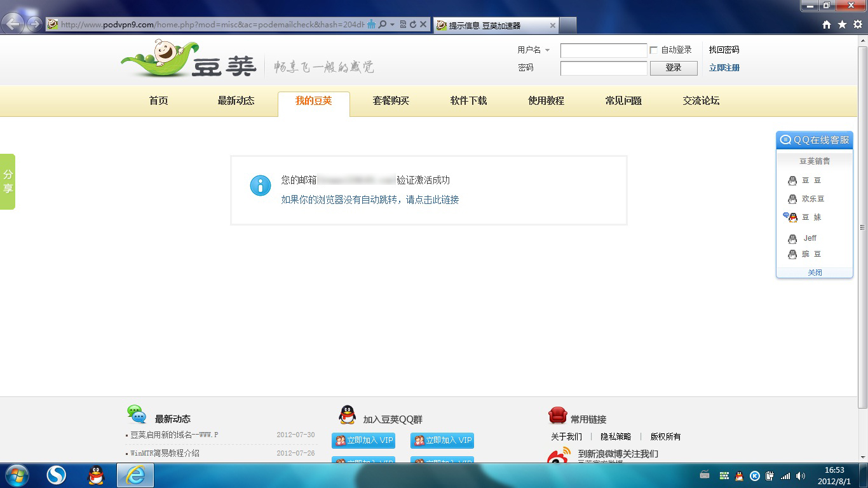Open the 关于我们 footer link

pyautogui.click(x=567, y=437)
